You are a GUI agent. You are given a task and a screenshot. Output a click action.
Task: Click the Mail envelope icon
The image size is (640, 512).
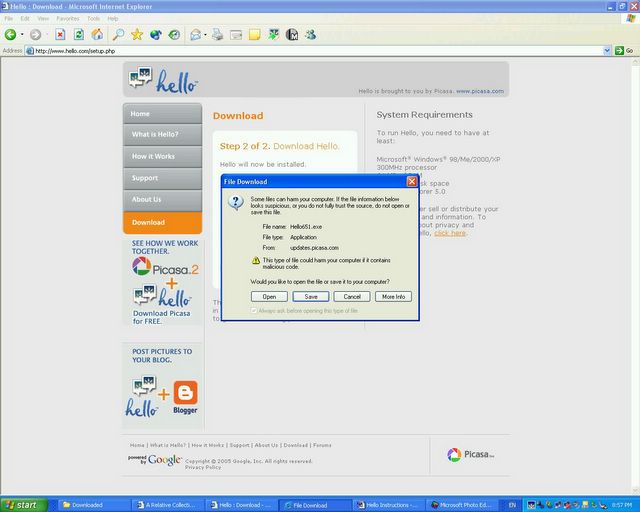[x=196, y=35]
